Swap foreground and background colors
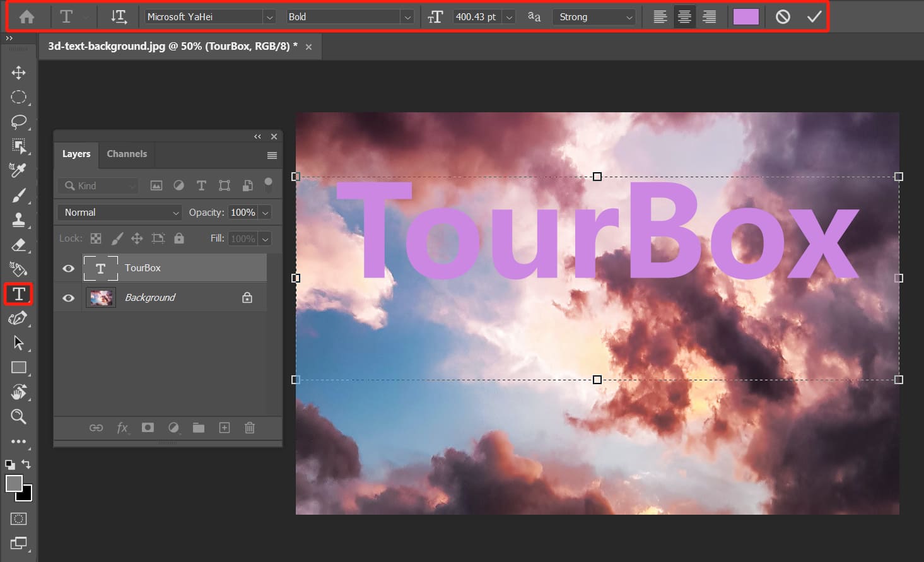This screenshot has width=924, height=562. pos(26,464)
